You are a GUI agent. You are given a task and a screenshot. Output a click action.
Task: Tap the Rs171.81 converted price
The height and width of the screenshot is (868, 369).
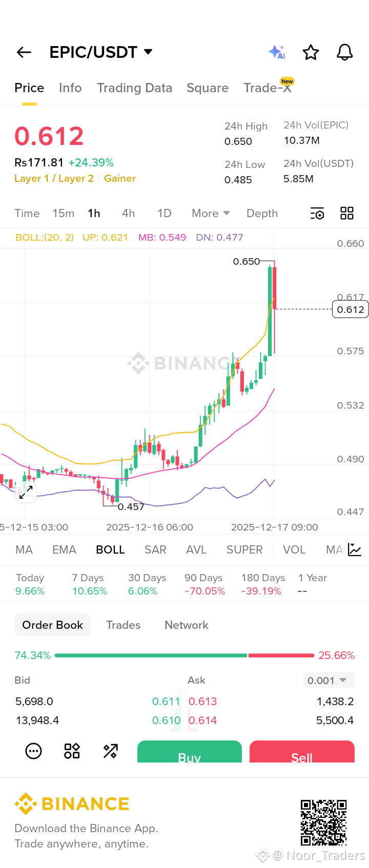coord(39,163)
